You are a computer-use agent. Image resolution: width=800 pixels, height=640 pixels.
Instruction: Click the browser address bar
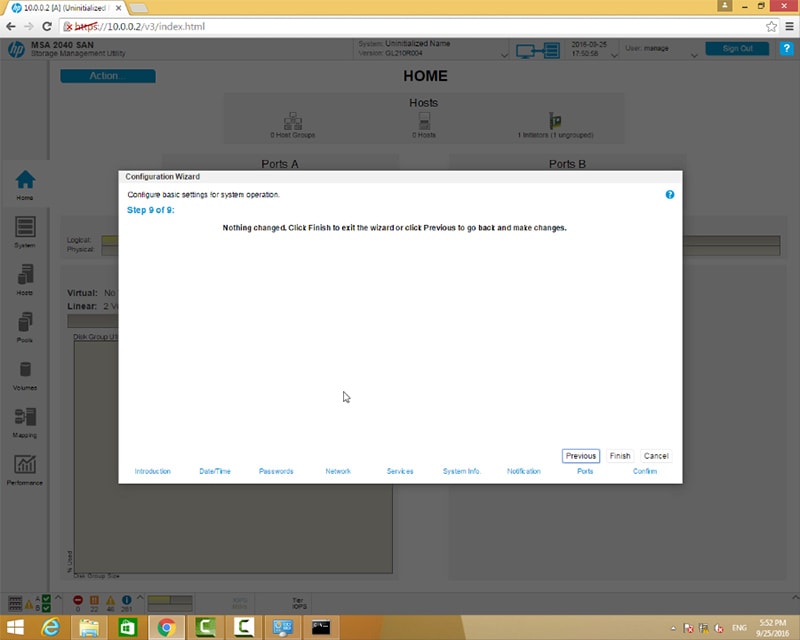400,26
